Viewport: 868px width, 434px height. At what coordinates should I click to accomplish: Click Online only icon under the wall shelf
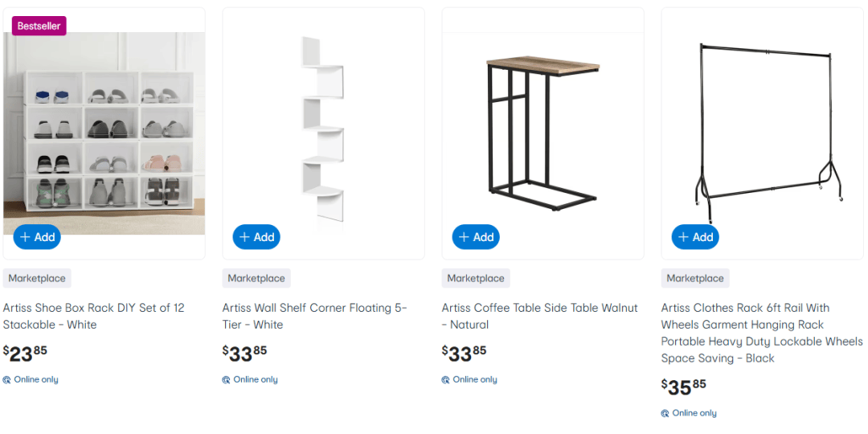227,380
